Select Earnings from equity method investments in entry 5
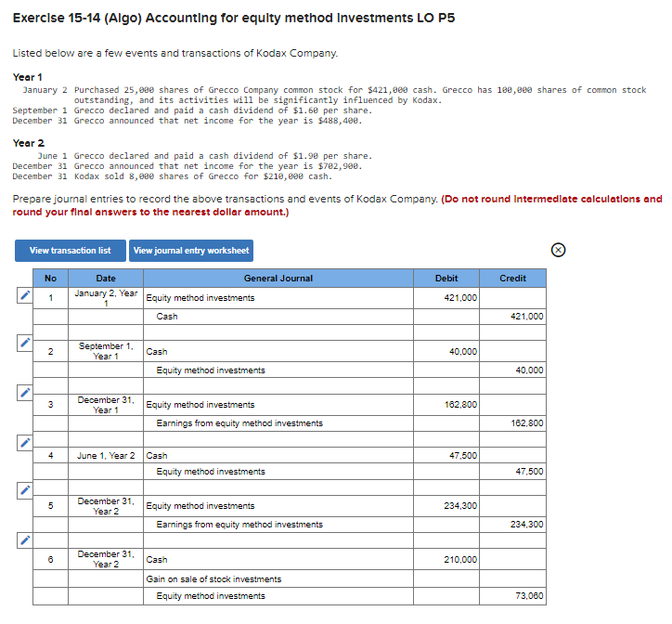672x624 pixels. point(278,525)
